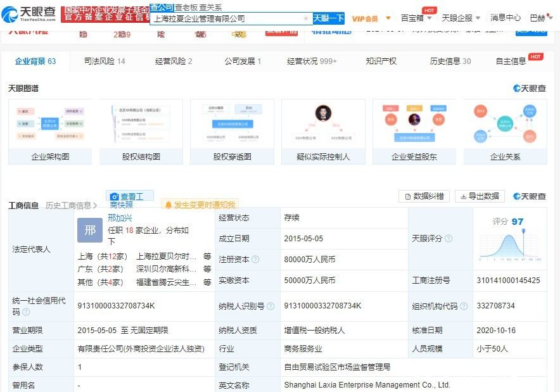
Task: Click the help icon next to 天眼评分
Action: (x=449, y=239)
